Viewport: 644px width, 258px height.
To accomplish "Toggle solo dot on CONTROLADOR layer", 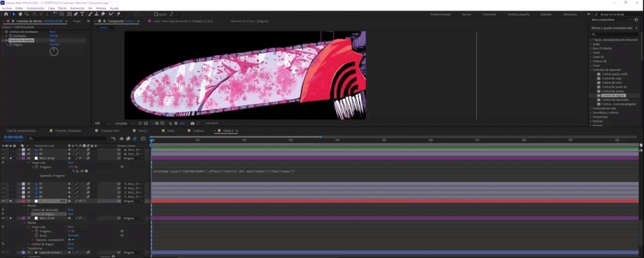I will 11,201.
